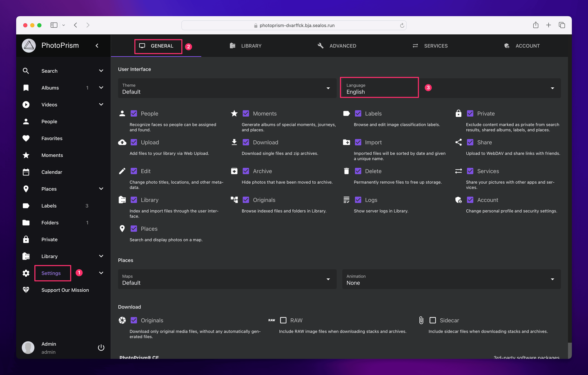588x375 pixels.
Task: Open the Moments page from sidebar
Action: tap(52, 155)
